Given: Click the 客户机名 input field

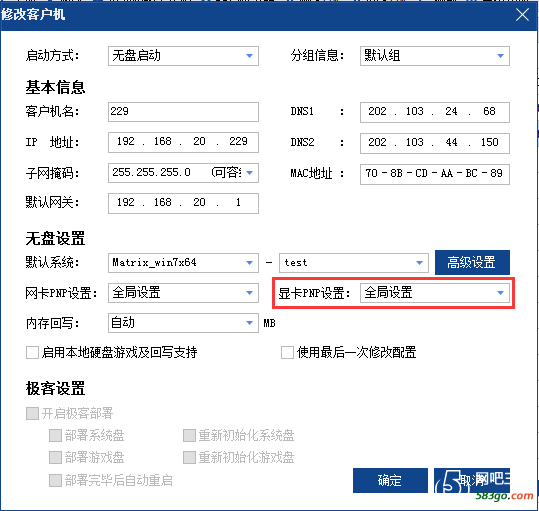Looking at the screenshot, I should (183, 112).
